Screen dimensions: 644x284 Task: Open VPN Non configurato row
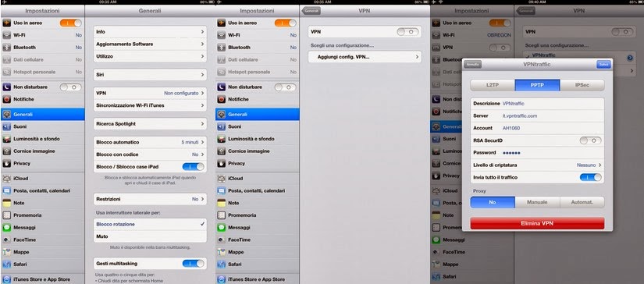click(150, 93)
